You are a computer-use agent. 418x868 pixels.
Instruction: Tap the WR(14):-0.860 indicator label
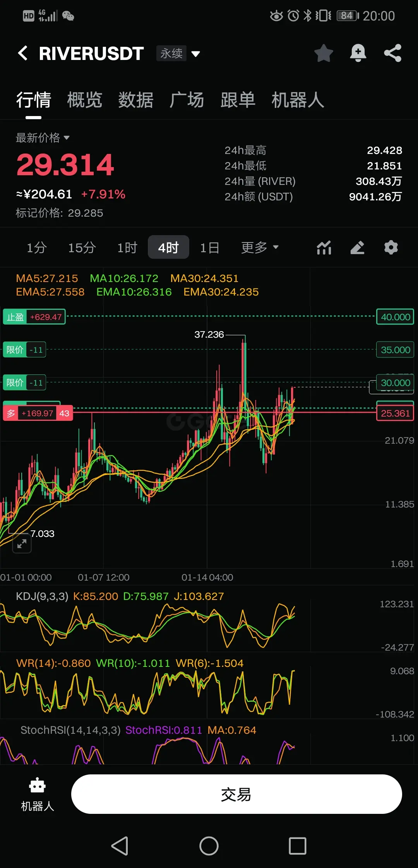pos(53,663)
